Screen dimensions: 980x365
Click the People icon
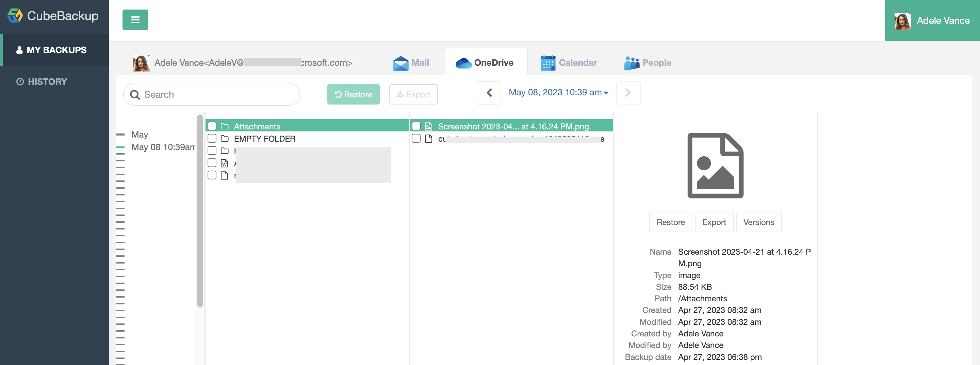tap(631, 62)
